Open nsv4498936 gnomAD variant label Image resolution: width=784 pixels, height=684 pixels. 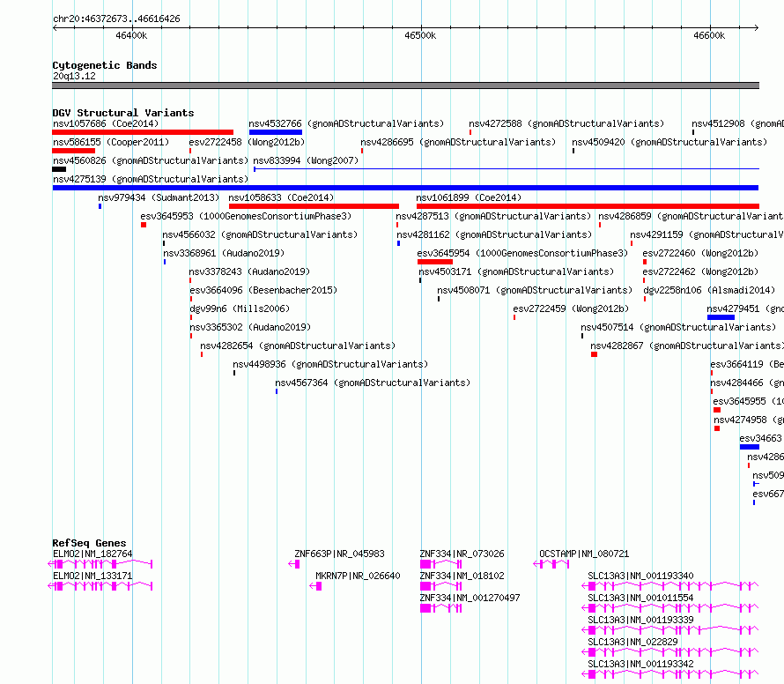pyautogui.click(x=330, y=364)
